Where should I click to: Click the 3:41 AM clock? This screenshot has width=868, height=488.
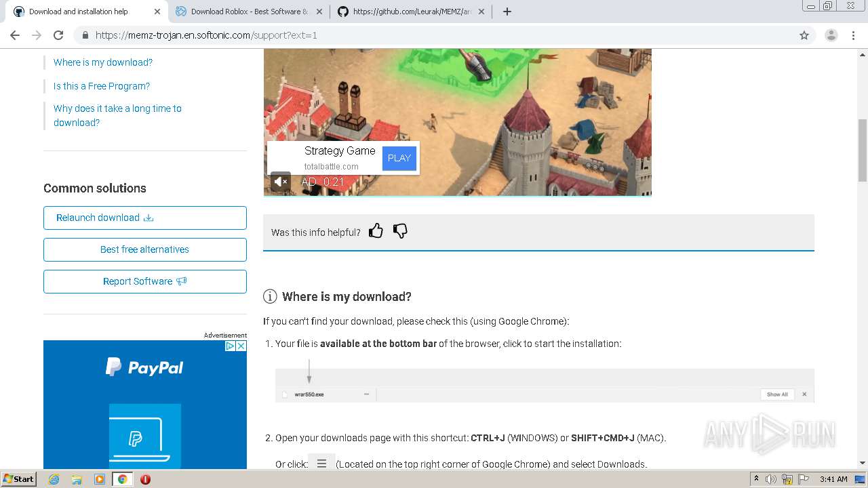[x=833, y=479]
